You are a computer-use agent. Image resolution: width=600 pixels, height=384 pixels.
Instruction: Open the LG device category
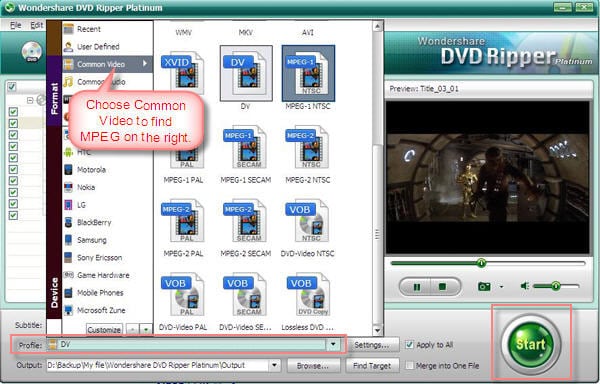point(108,205)
